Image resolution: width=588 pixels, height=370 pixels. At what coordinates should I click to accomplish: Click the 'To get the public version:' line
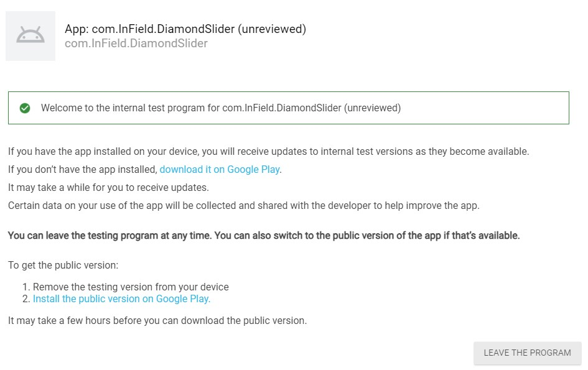[x=63, y=266]
